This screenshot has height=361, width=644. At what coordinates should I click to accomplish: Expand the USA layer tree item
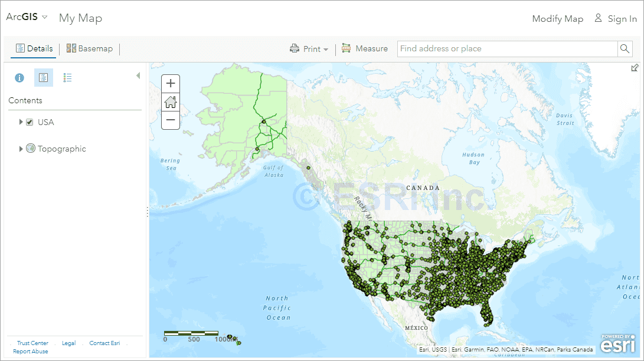click(x=21, y=122)
